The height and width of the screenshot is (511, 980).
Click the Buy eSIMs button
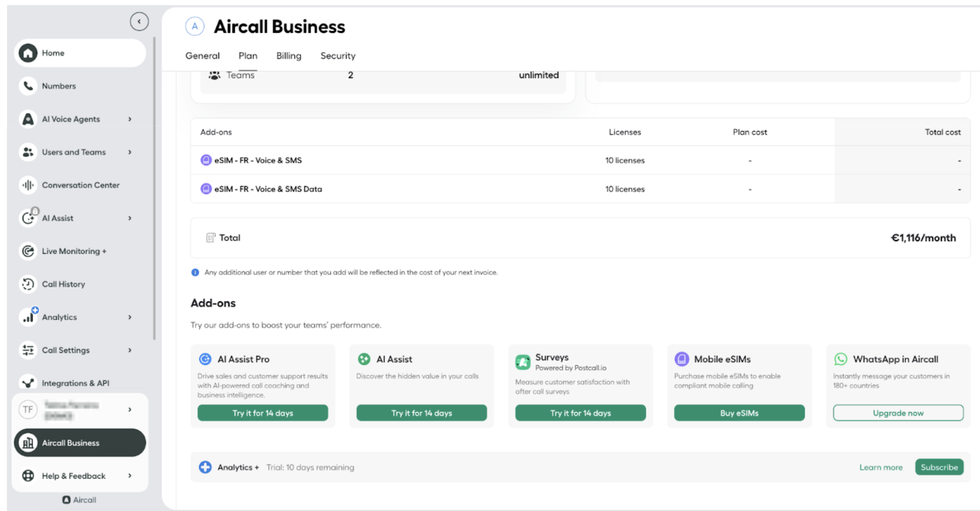pos(739,413)
